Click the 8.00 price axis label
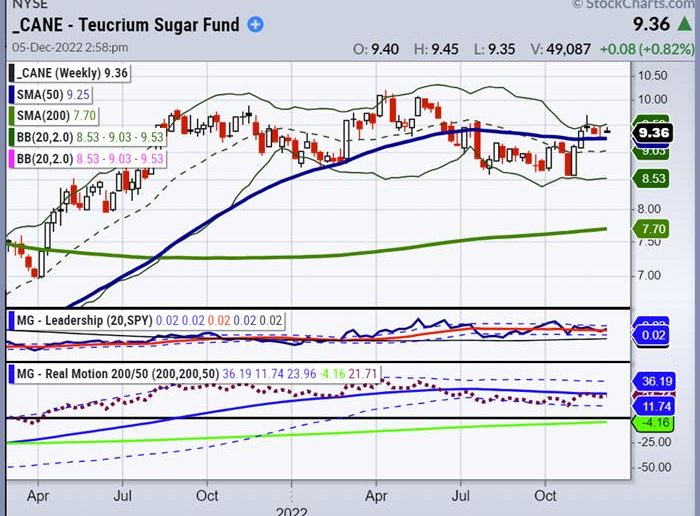 tap(649, 208)
